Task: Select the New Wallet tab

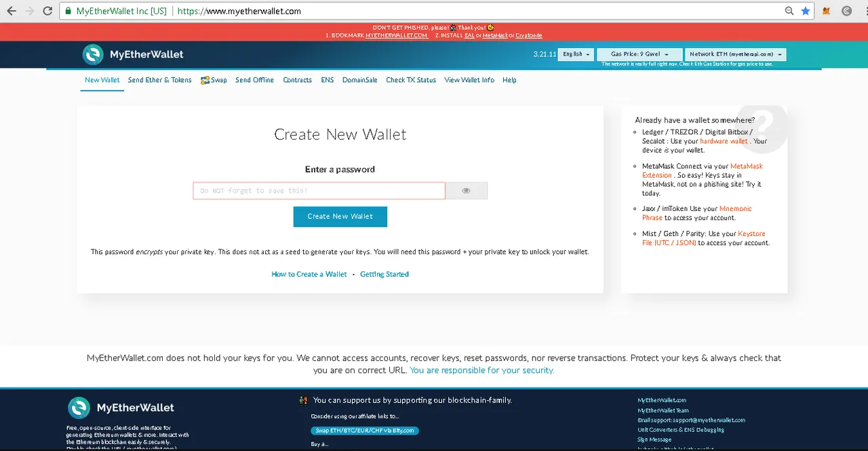Action: tap(102, 80)
